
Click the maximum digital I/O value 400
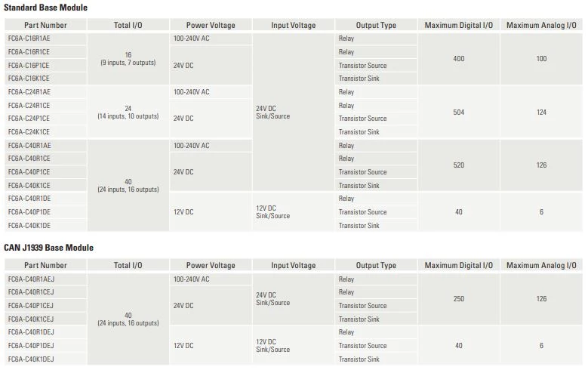(458, 59)
